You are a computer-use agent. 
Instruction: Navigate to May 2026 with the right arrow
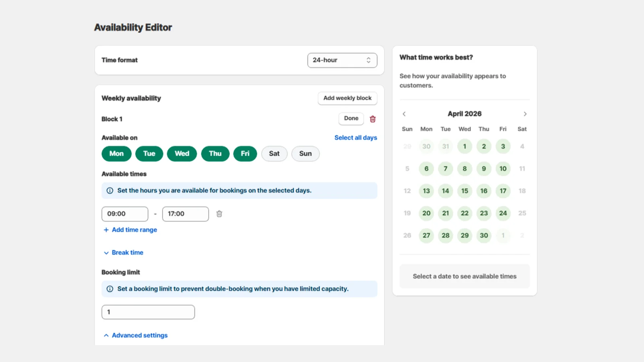coord(525,114)
